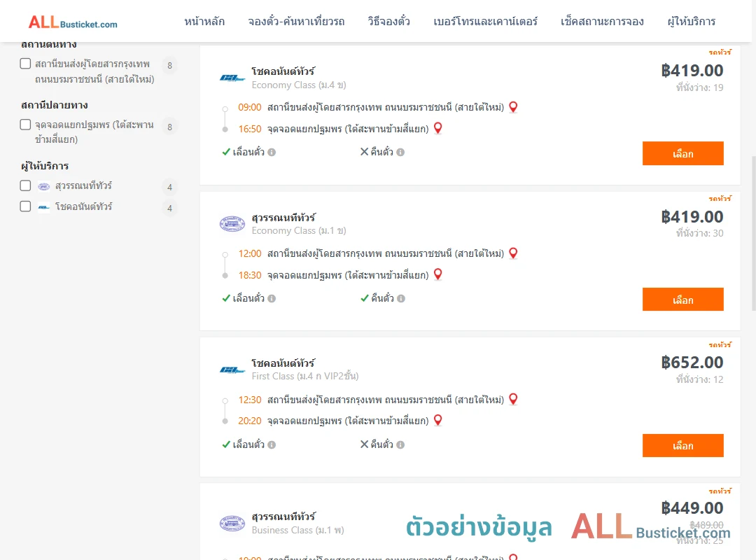Image resolution: width=756 pixels, height=560 pixels.
Task: Click สุวรรณนทีทัวร์ logo on 12:00 trip card
Action: point(232,224)
